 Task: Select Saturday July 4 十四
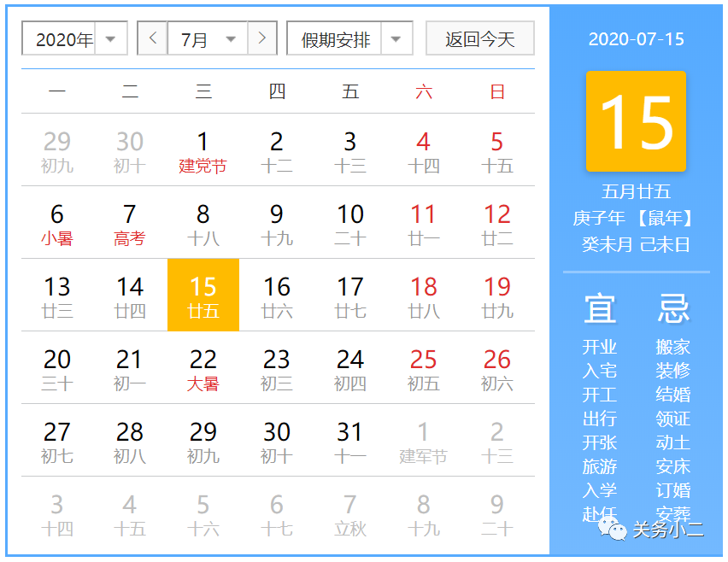pos(424,150)
